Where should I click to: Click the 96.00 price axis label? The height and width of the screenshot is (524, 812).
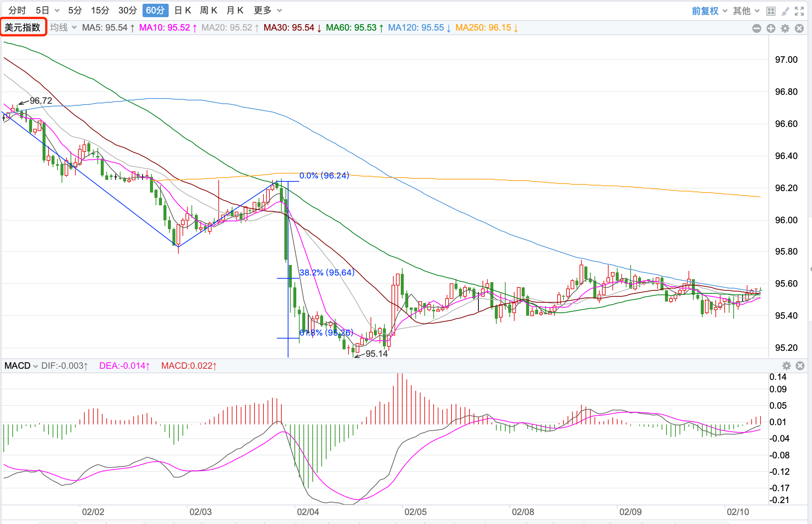point(786,220)
